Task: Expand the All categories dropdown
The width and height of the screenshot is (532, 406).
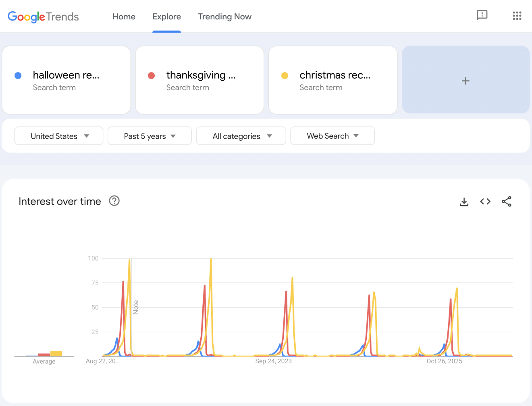Action: pos(241,136)
